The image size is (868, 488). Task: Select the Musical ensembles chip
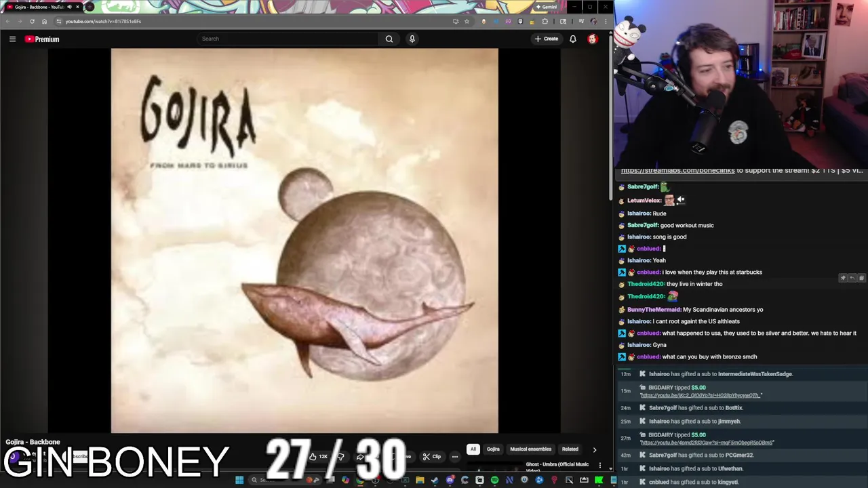[x=530, y=449]
